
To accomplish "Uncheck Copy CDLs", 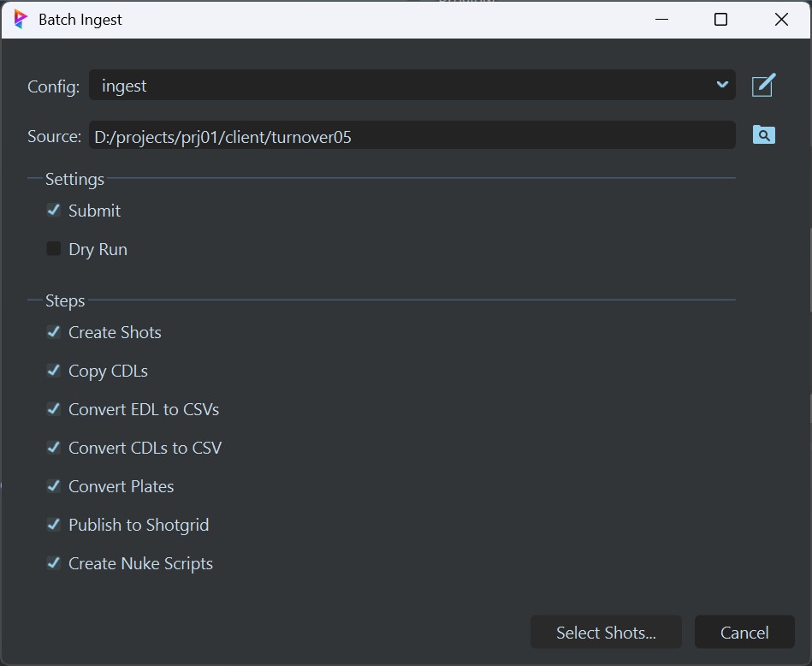I will pos(53,371).
